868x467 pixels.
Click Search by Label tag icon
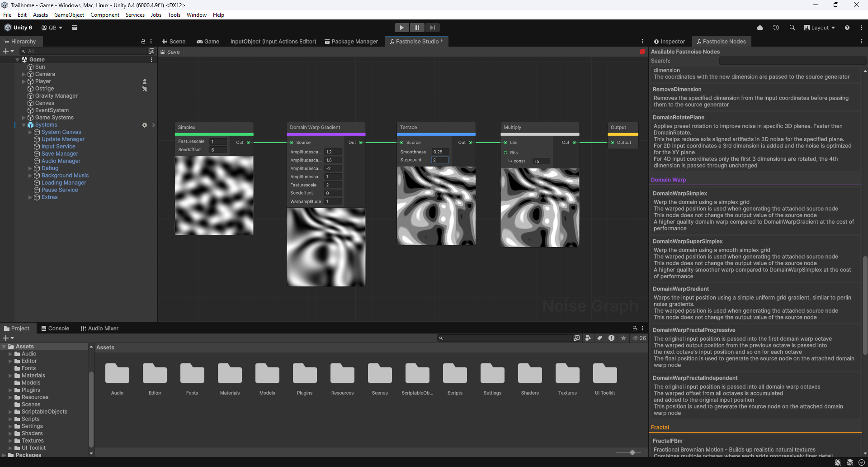[599, 338]
